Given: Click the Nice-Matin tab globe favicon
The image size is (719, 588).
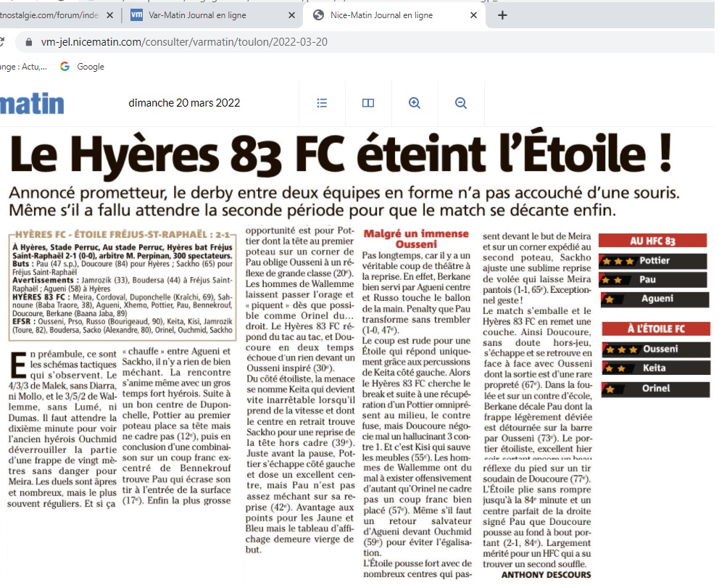Looking at the screenshot, I should [x=318, y=15].
